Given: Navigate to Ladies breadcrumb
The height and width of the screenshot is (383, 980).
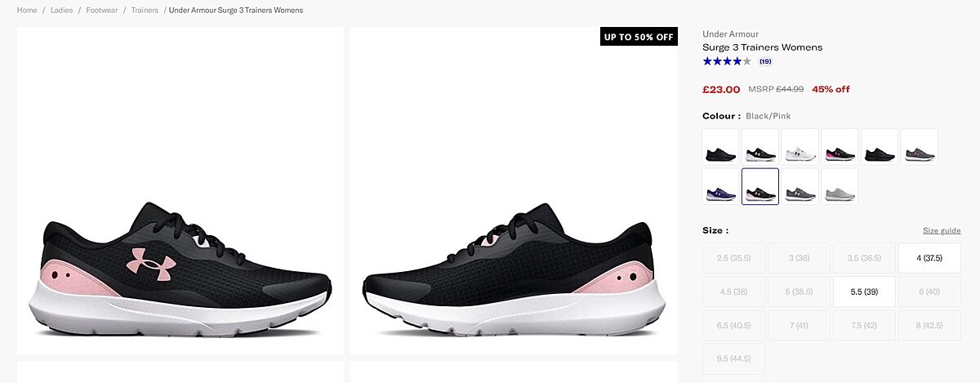Looking at the screenshot, I should click(x=61, y=11).
